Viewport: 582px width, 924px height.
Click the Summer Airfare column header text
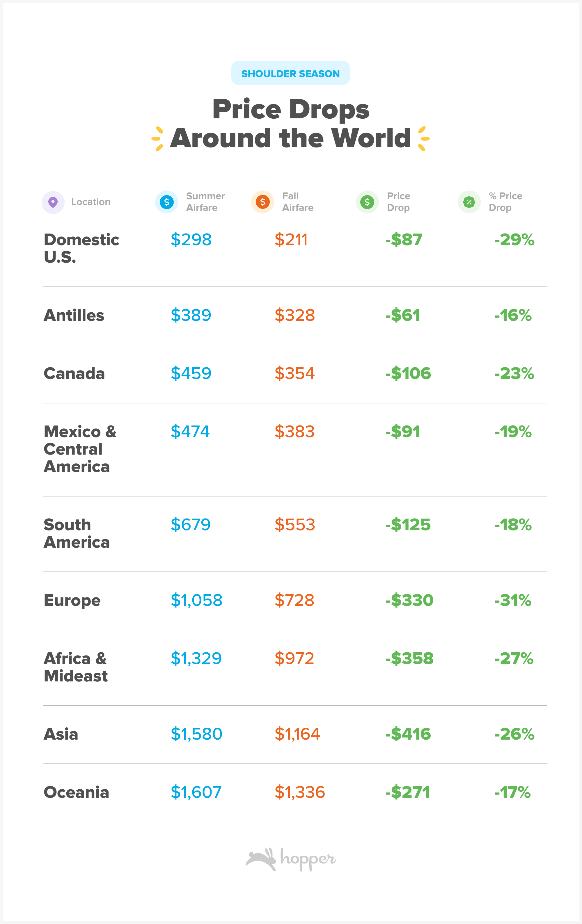pyautogui.click(x=205, y=202)
